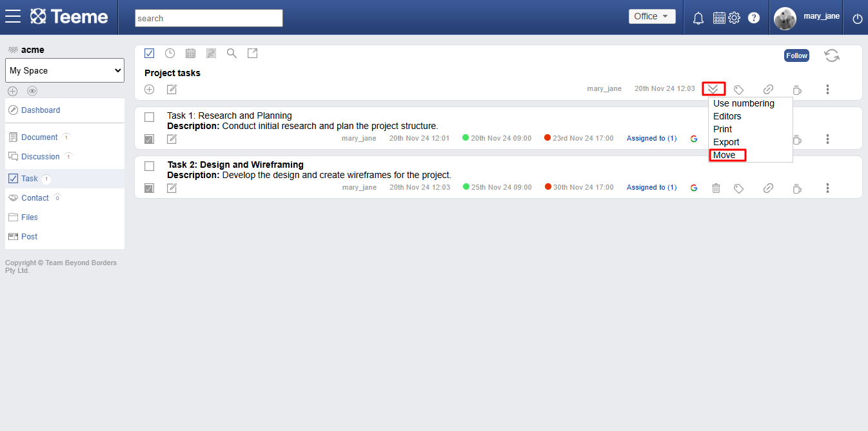This screenshot has height=431, width=868.
Task: Click the Project tasks title text
Action: point(172,73)
